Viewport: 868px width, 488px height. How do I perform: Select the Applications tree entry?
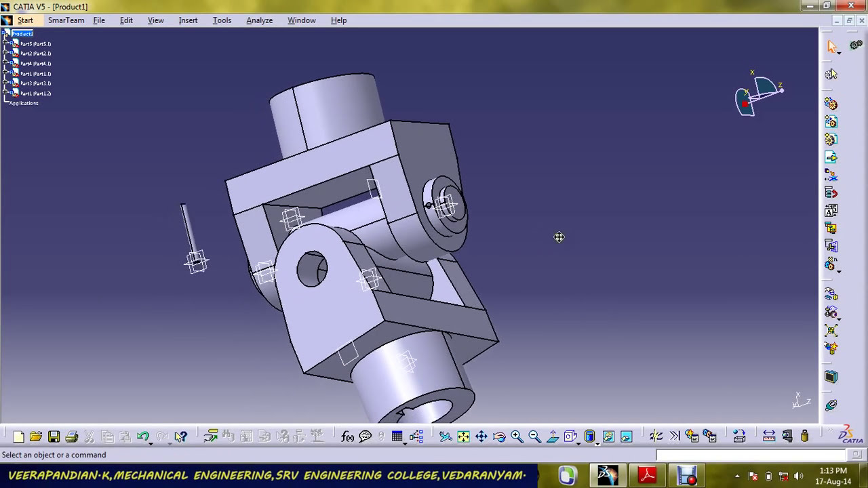(24, 103)
